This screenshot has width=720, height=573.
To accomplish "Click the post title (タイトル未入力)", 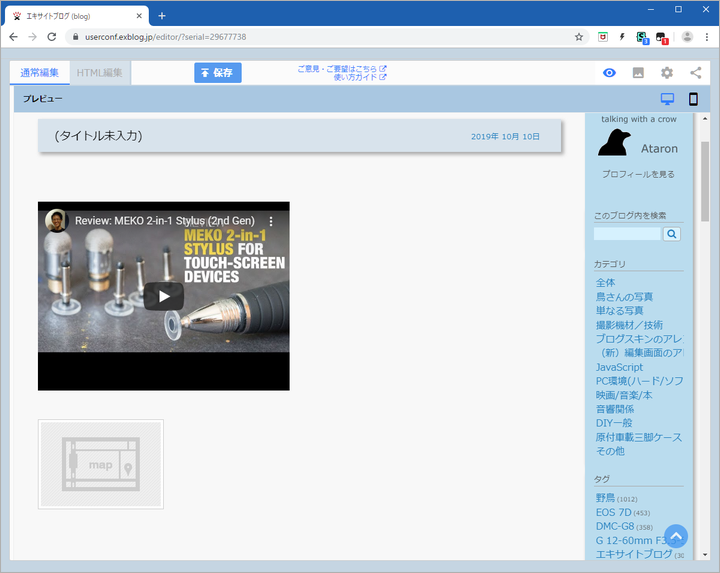I will [x=98, y=136].
